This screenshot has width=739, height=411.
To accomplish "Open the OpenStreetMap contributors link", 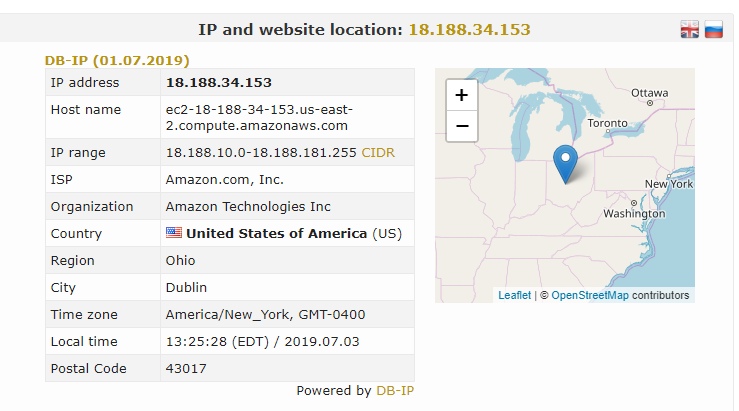I will (x=589, y=295).
